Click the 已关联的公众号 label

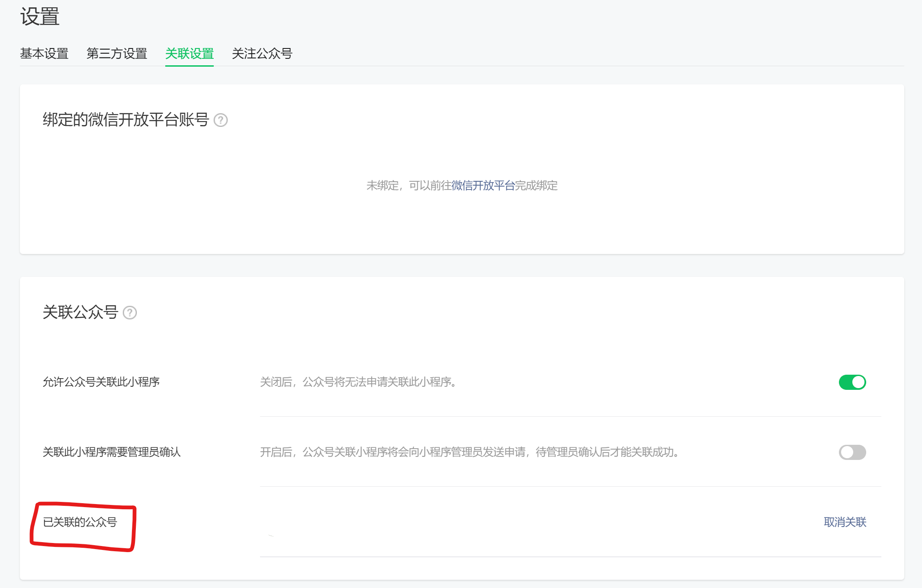point(80,522)
